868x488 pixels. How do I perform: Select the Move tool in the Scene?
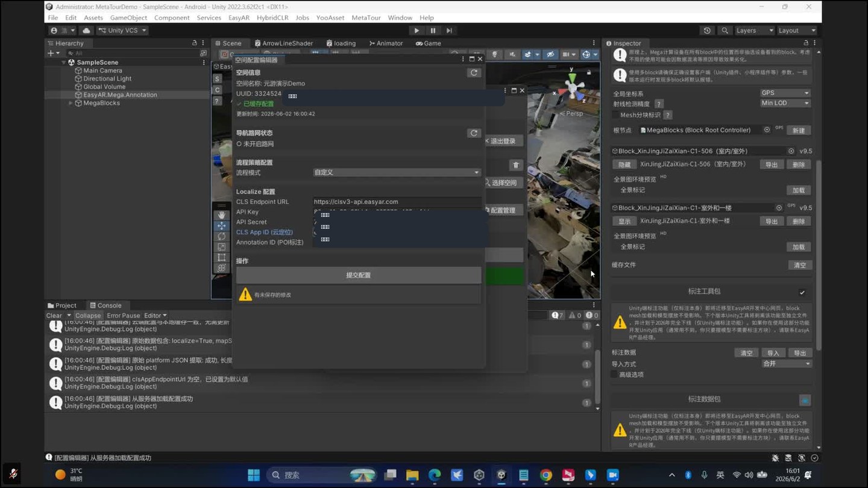(221, 226)
